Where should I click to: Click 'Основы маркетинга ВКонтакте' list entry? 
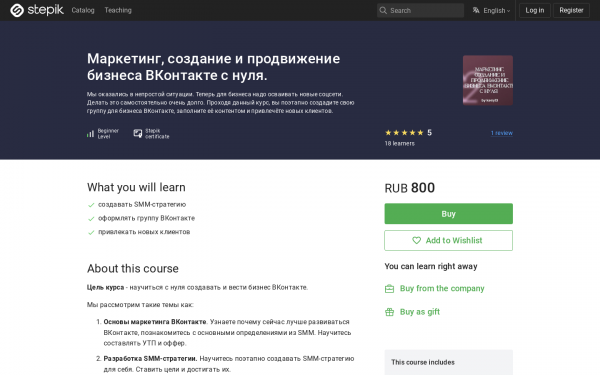click(x=155, y=322)
